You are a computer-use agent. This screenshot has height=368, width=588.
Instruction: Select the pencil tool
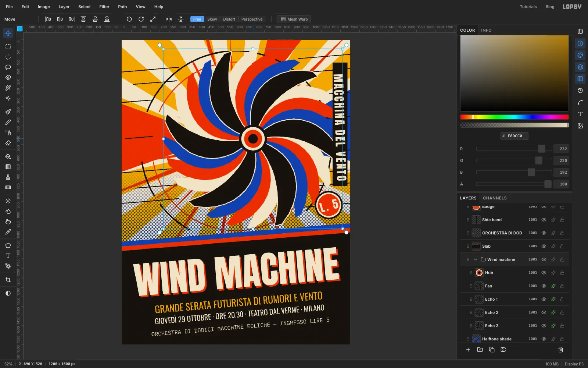click(8, 122)
